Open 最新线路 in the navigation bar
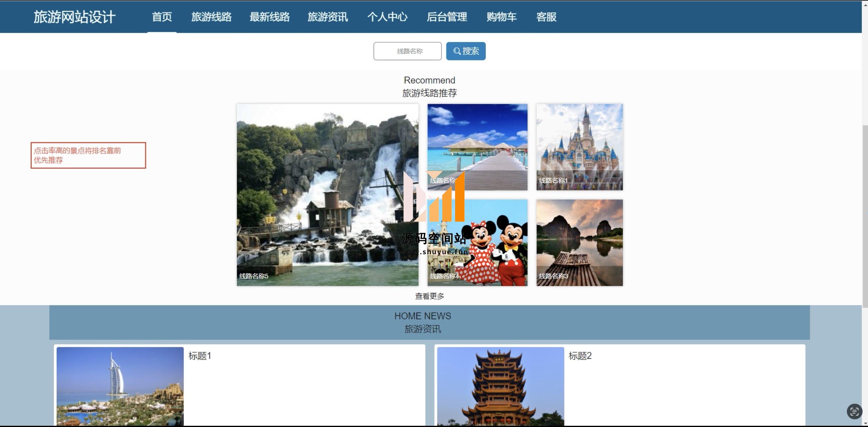This screenshot has width=868, height=427. pos(270,17)
